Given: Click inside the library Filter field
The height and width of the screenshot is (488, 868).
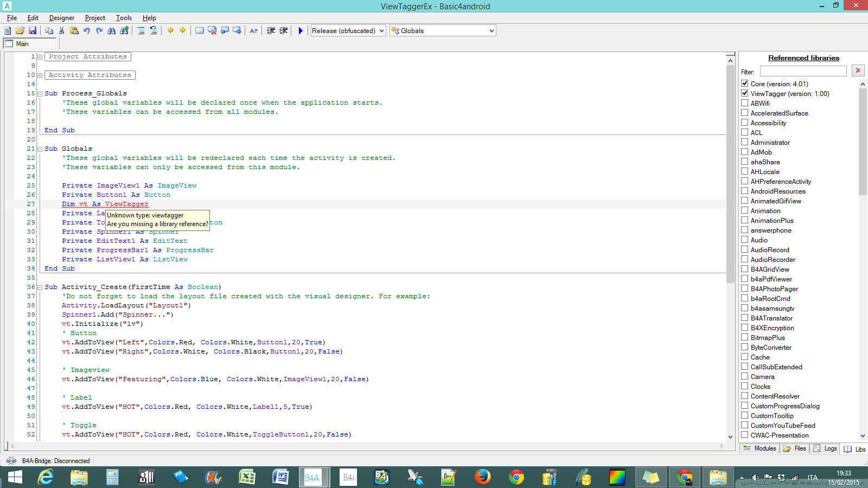Looking at the screenshot, I should coord(803,71).
